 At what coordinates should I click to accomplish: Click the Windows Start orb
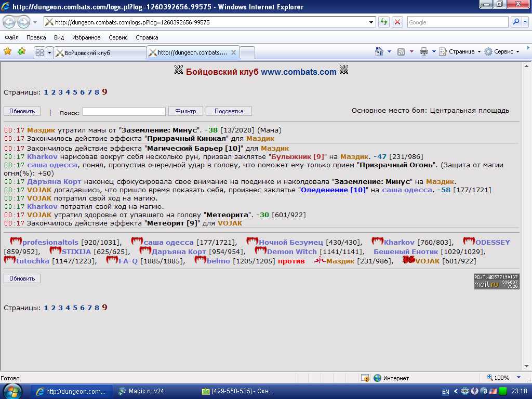[12, 391]
